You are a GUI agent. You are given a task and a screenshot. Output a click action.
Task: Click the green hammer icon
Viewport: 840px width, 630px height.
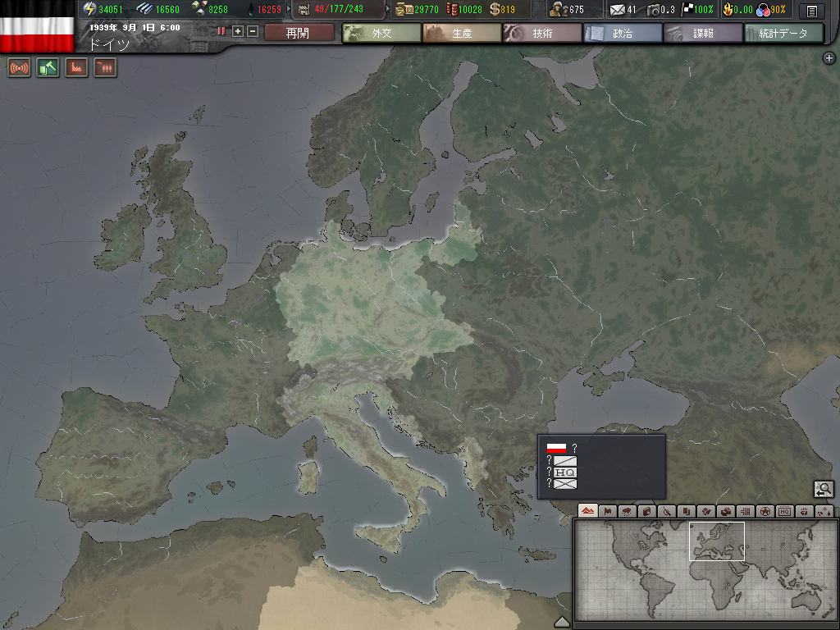coord(48,68)
